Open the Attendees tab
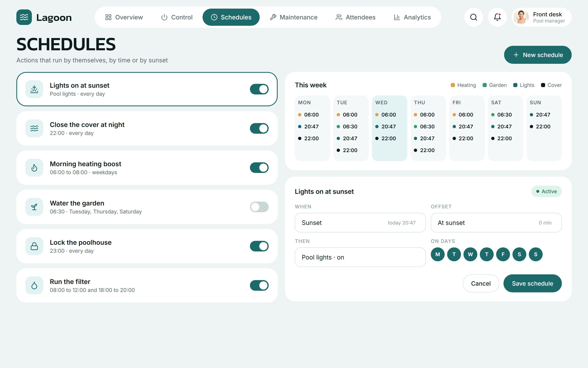588x368 pixels. tap(355, 17)
